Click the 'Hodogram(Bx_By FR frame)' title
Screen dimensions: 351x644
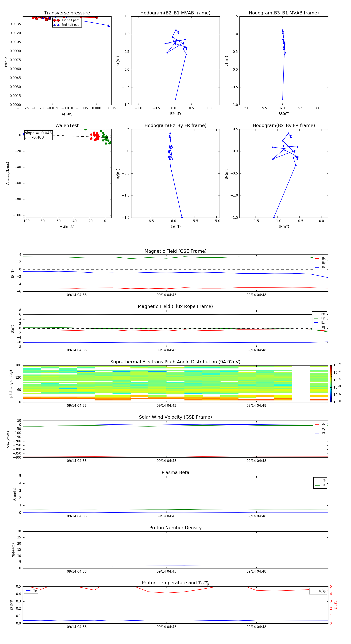284,125
